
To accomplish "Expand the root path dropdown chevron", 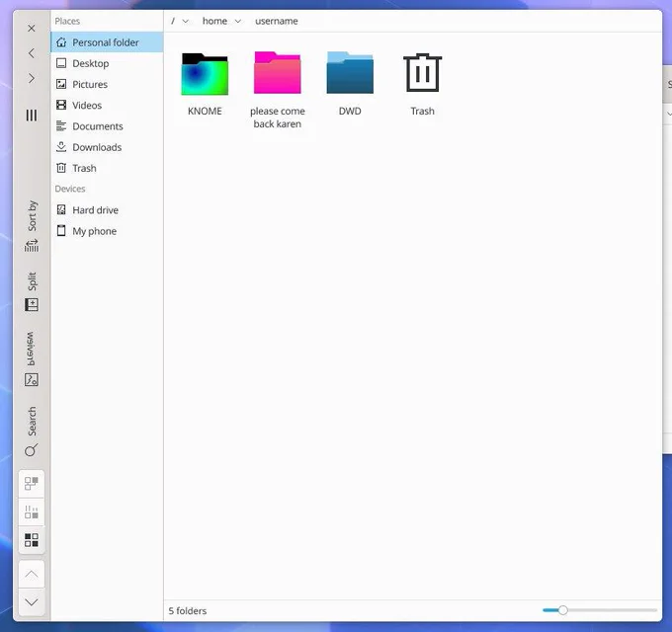I will pyautogui.click(x=186, y=21).
